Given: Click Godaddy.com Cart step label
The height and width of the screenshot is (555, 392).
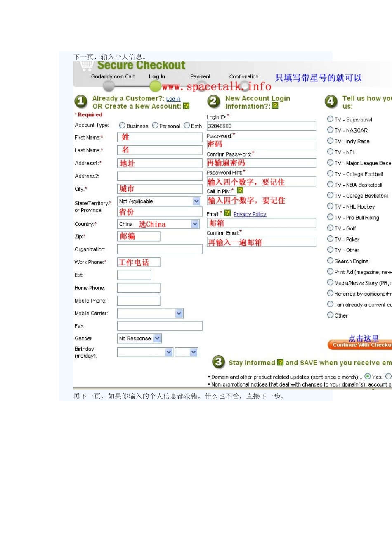Looking at the screenshot, I should [113, 76].
